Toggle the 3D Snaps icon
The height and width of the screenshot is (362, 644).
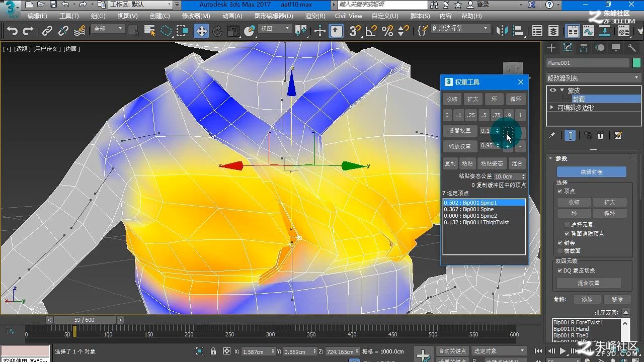point(355,31)
